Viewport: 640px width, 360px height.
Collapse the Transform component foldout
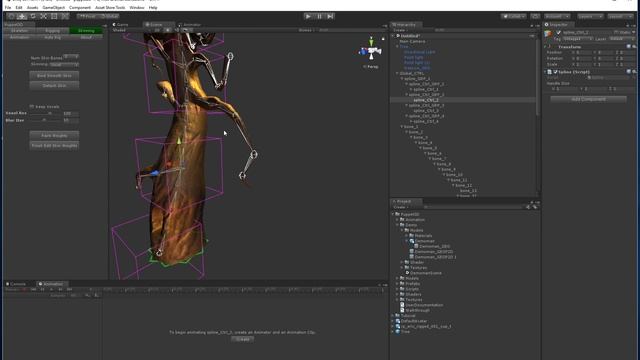[x=546, y=47]
